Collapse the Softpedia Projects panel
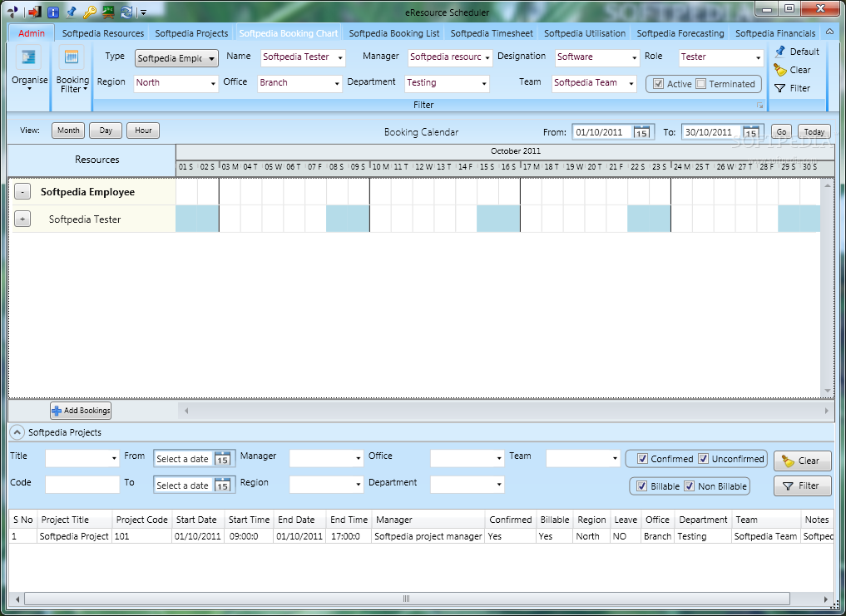The height and width of the screenshot is (616, 846). [17, 432]
